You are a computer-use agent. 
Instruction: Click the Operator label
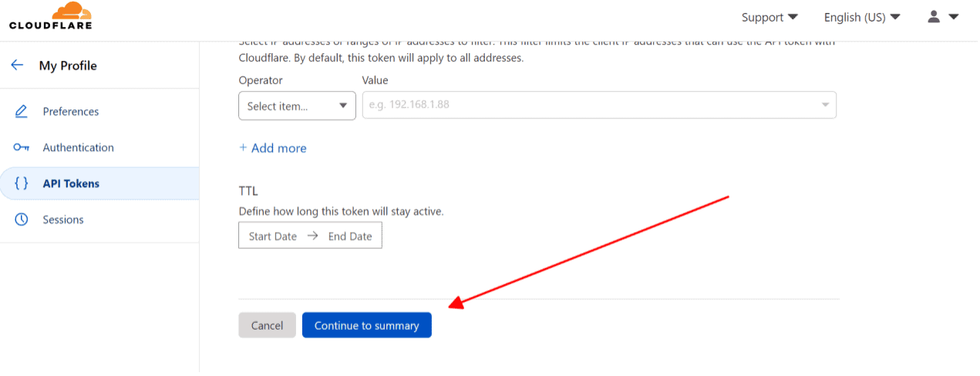261,80
